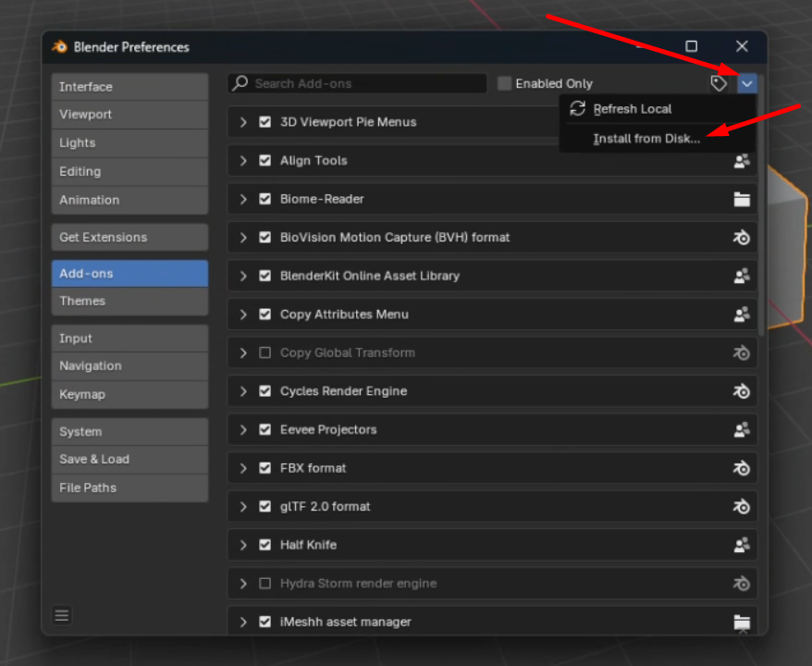Close the add-ons settings dropdown arrow
812x666 pixels.
747,83
